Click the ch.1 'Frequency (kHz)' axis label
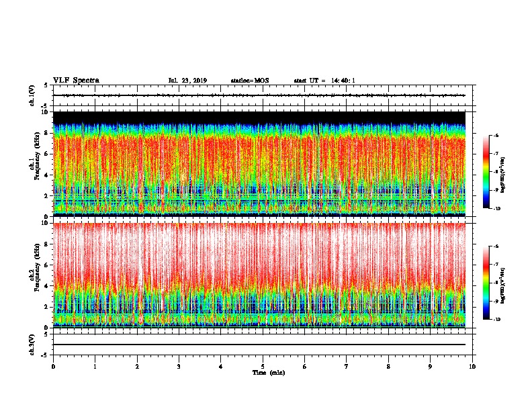The image size is (532, 411). point(37,155)
